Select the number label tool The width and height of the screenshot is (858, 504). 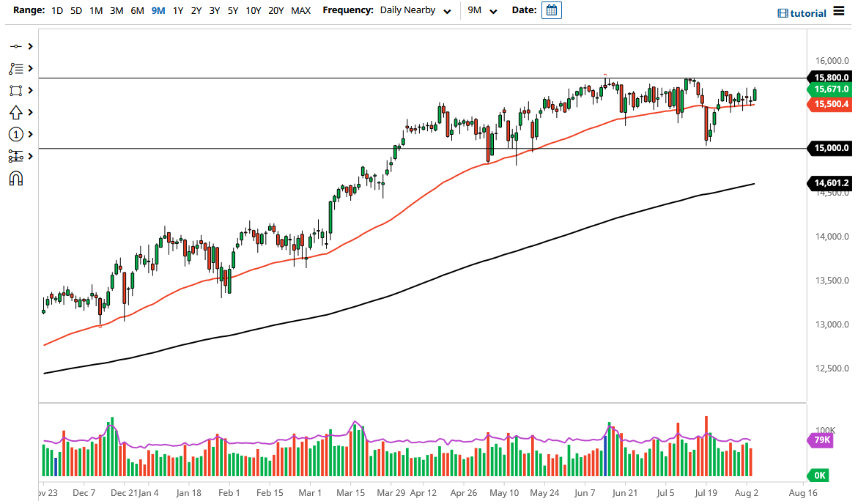pyautogui.click(x=16, y=134)
